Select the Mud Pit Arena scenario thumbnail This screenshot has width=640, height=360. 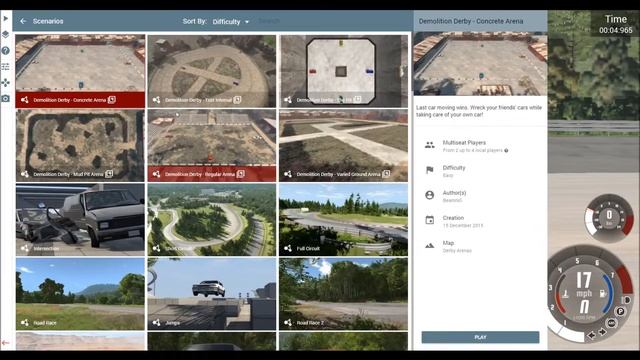pos(80,145)
